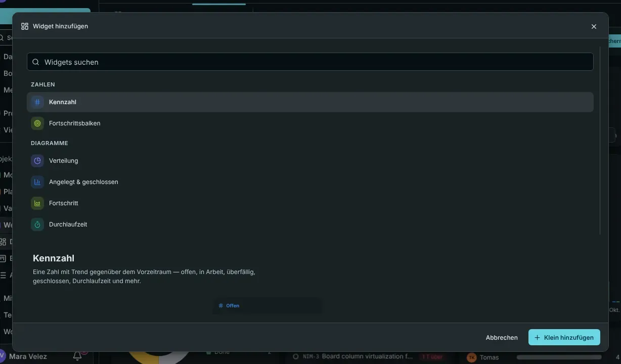Image resolution: width=621 pixels, height=364 pixels.
Task: Pick the Verteilung pie chart icon
Action: 37,161
